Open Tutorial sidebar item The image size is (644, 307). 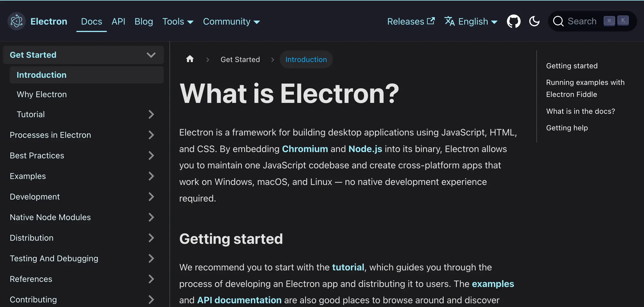(x=31, y=114)
